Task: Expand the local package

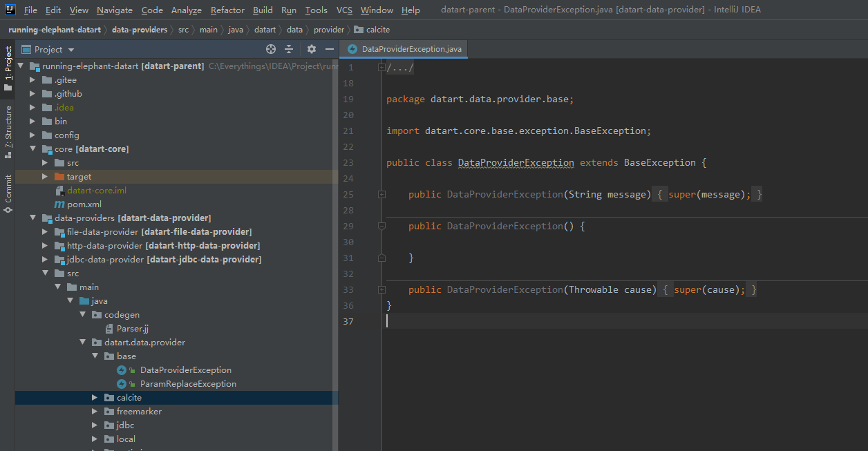Action: [x=95, y=439]
